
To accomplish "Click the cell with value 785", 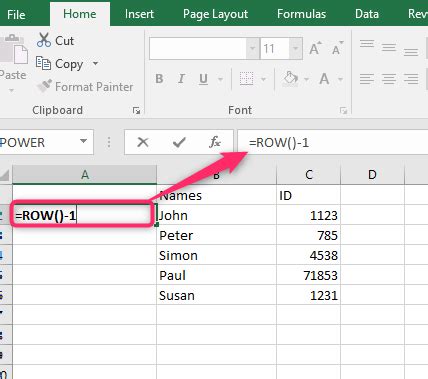I will click(309, 235).
